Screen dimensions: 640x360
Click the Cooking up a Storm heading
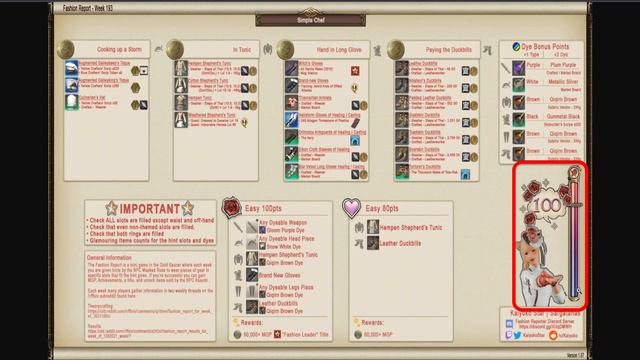point(119,49)
